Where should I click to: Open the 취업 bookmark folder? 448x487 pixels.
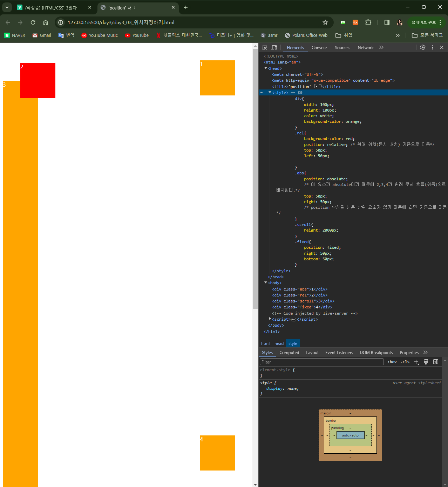coord(344,35)
